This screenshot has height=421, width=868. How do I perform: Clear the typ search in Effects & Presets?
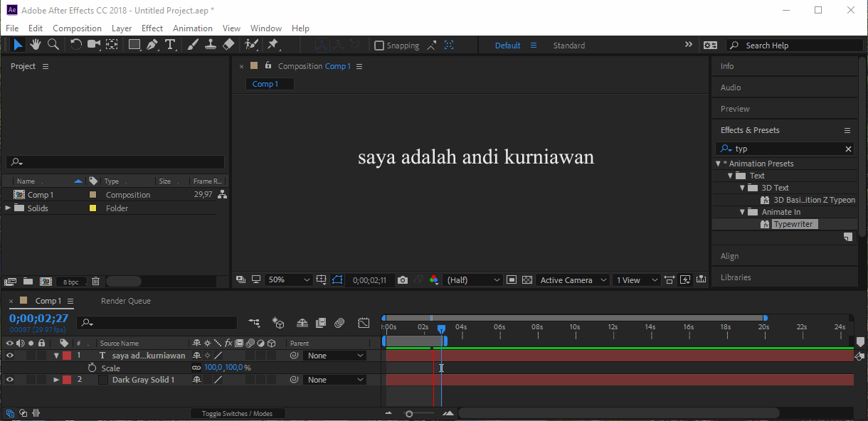click(847, 148)
